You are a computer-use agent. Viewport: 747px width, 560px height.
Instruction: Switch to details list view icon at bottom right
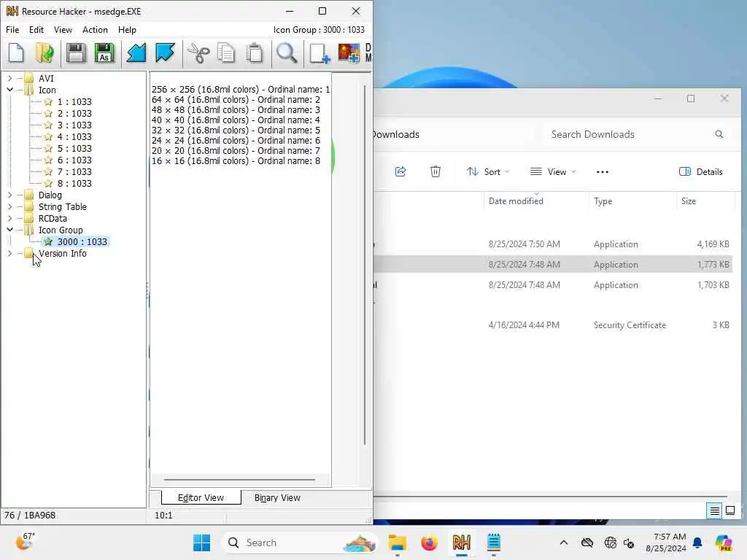tap(715, 511)
